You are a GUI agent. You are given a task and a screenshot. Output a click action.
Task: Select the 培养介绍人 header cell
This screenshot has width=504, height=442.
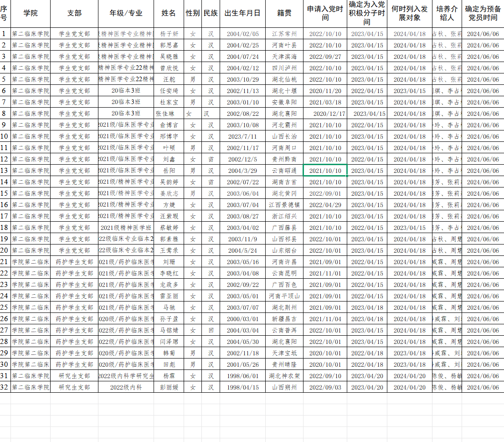click(x=447, y=13)
